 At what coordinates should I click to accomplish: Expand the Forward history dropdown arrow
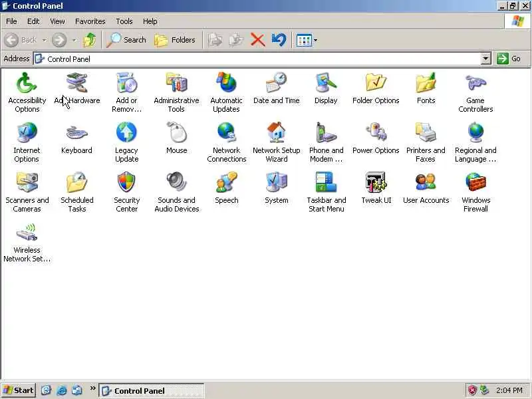74,40
